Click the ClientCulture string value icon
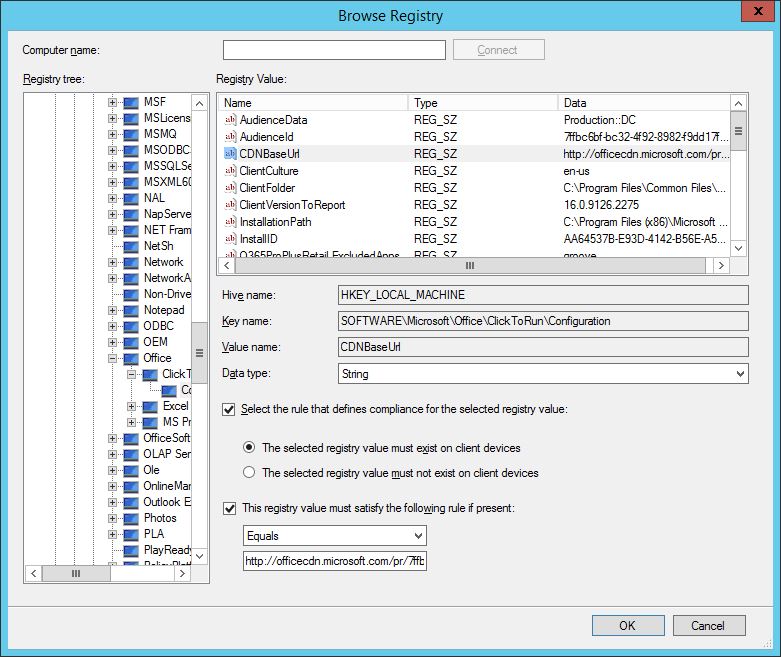Viewport: 781px width, 657px height. tap(230, 171)
